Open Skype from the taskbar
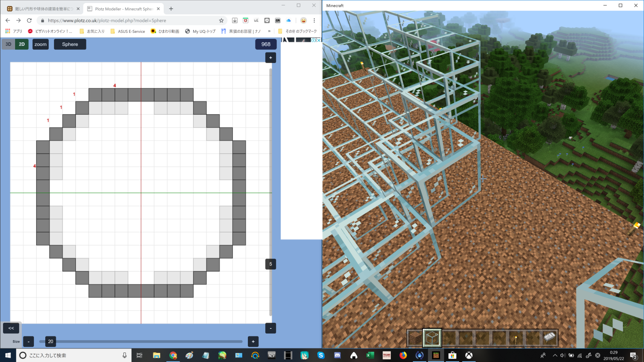The image size is (644, 362). pos(321,355)
